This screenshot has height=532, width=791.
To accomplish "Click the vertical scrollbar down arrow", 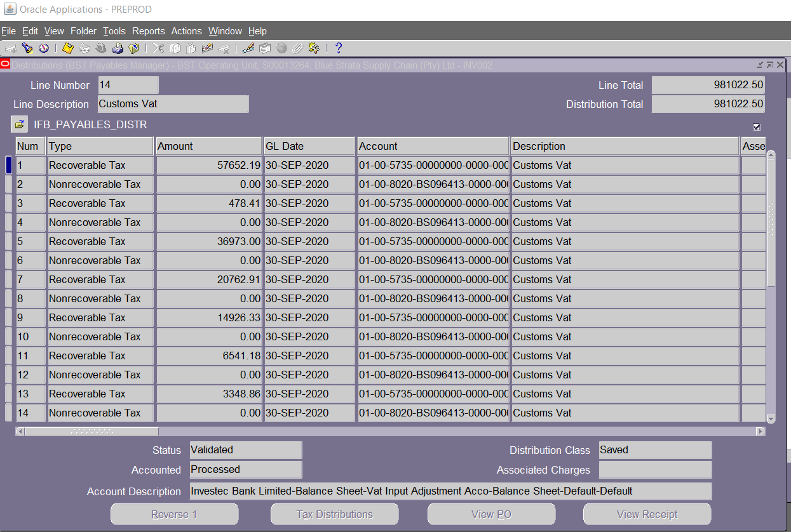I will click(771, 419).
